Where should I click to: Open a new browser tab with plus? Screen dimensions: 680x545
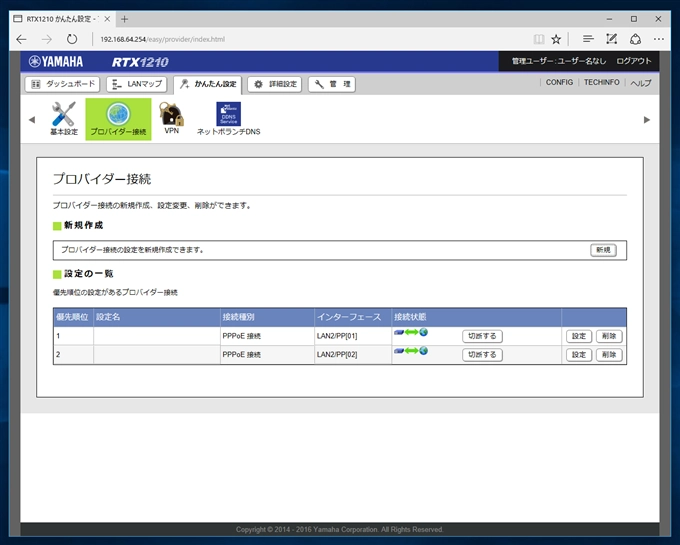[x=124, y=19]
